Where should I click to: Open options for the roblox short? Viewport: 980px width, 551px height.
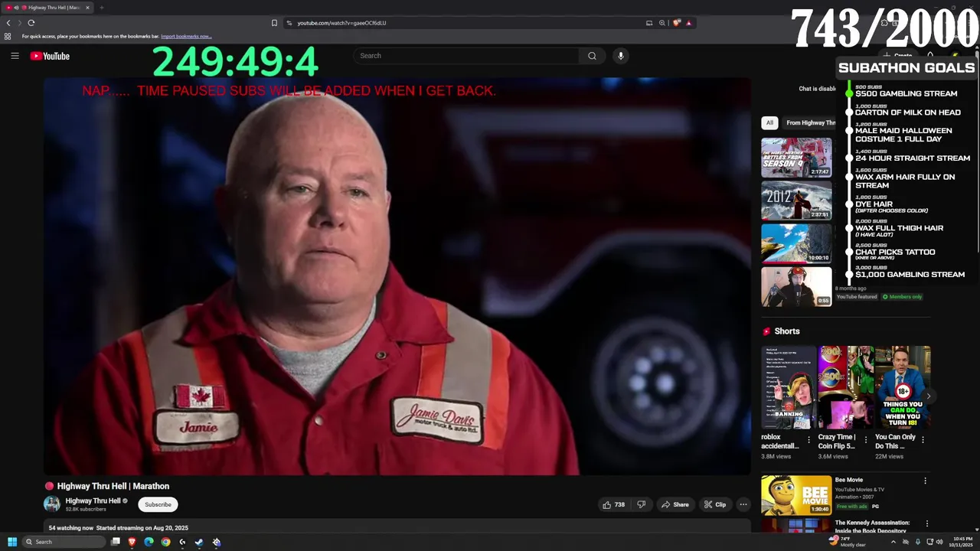pos(808,440)
